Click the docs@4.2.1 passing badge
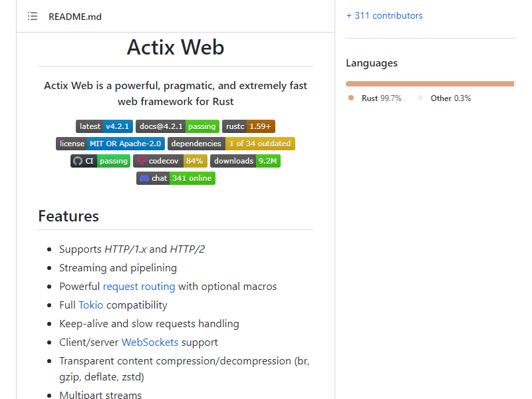The image size is (532, 399). click(178, 126)
